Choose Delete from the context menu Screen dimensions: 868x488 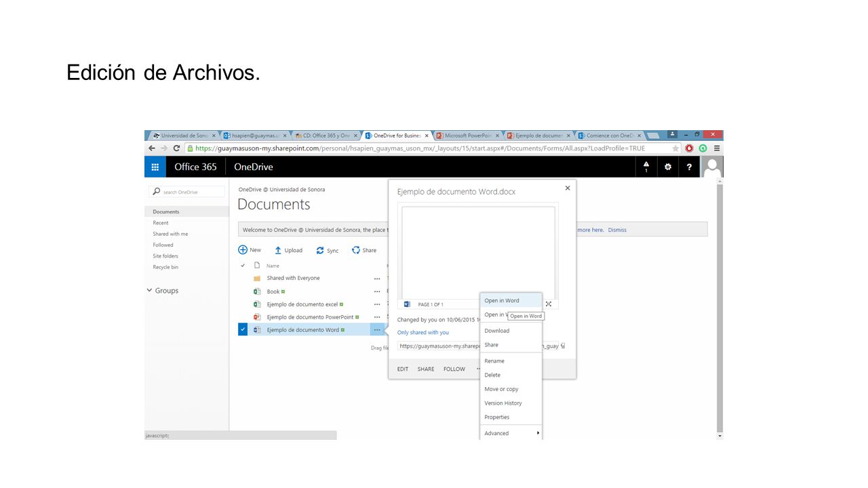point(511,375)
